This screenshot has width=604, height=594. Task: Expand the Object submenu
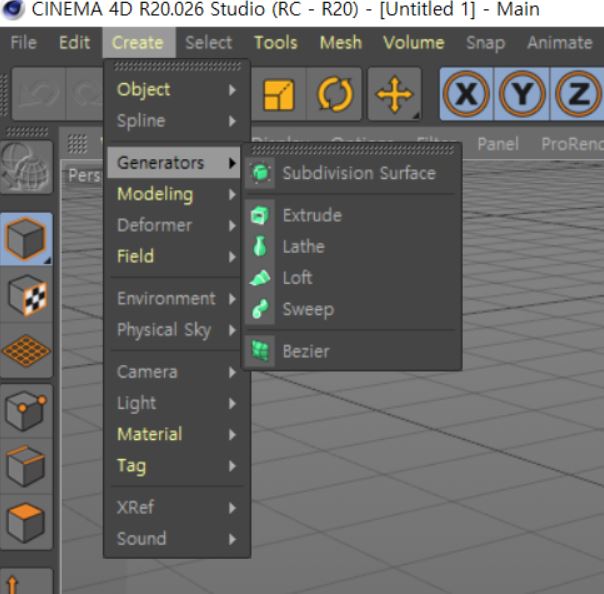pyautogui.click(x=177, y=90)
